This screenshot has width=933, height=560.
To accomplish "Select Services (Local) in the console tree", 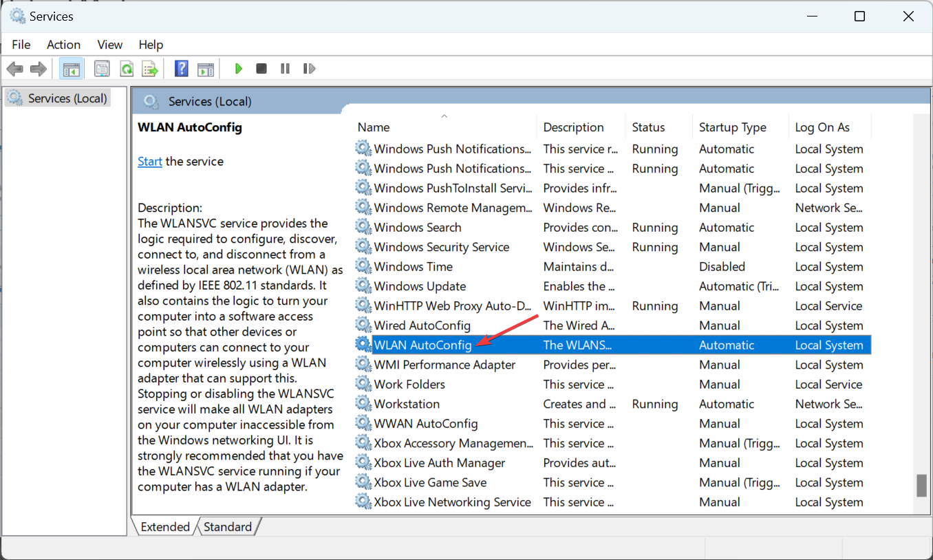I will tap(67, 98).
